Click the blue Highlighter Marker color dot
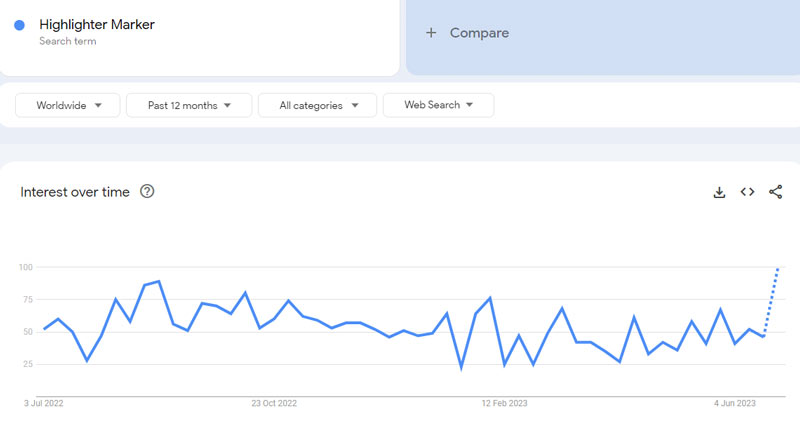 [20, 25]
